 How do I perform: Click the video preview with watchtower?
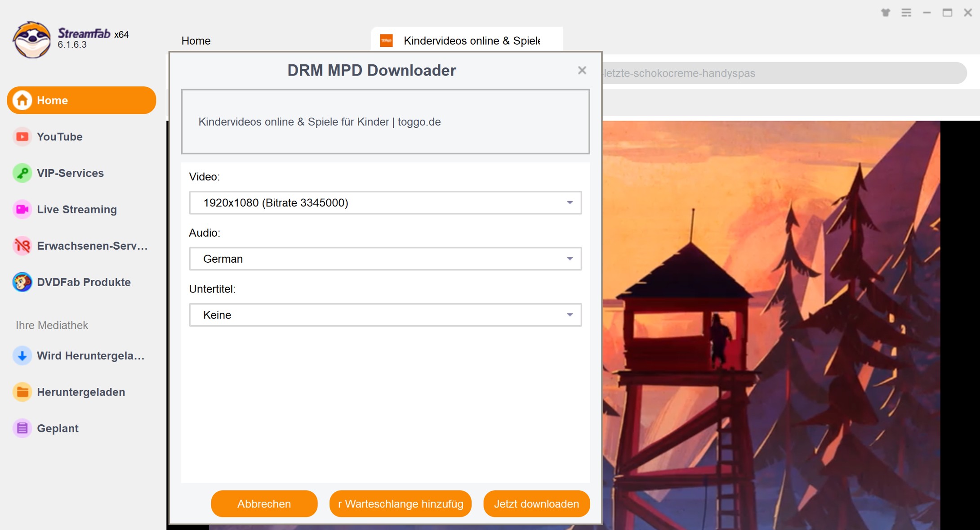[771, 325]
